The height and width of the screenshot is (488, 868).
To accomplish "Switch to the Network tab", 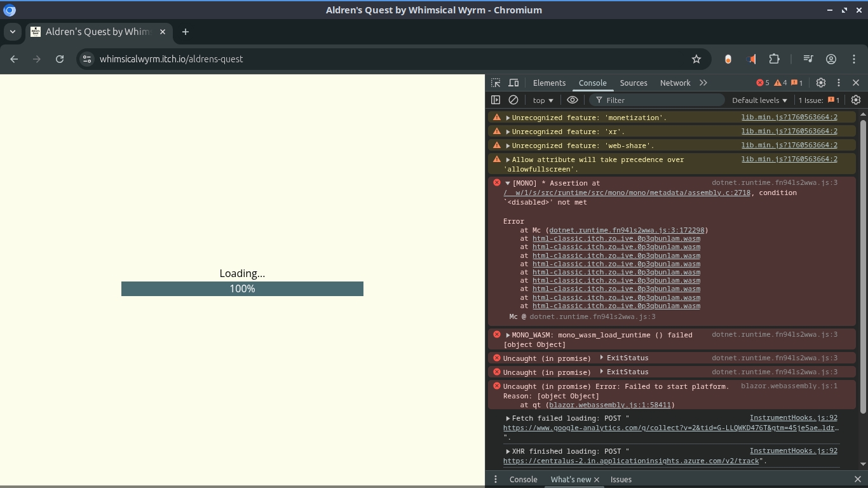I will pyautogui.click(x=675, y=83).
